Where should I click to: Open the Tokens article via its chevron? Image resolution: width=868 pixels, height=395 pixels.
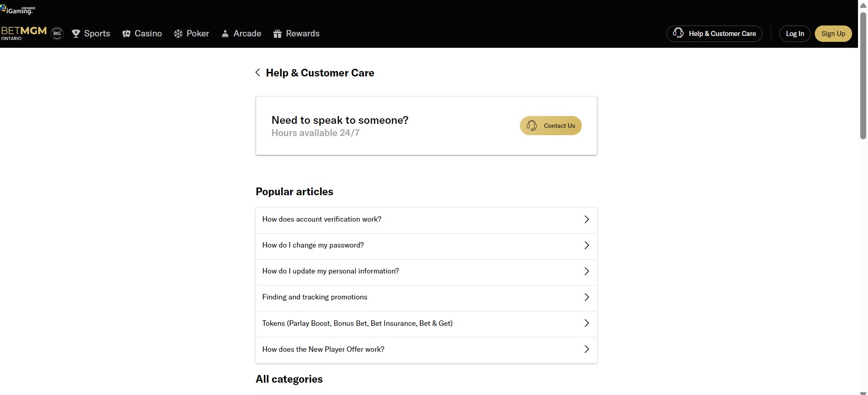click(x=586, y=323)
